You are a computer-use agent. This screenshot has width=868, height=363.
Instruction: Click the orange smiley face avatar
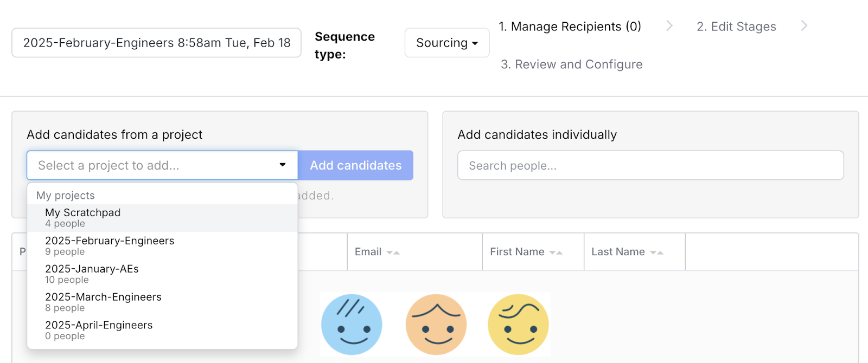436,325
